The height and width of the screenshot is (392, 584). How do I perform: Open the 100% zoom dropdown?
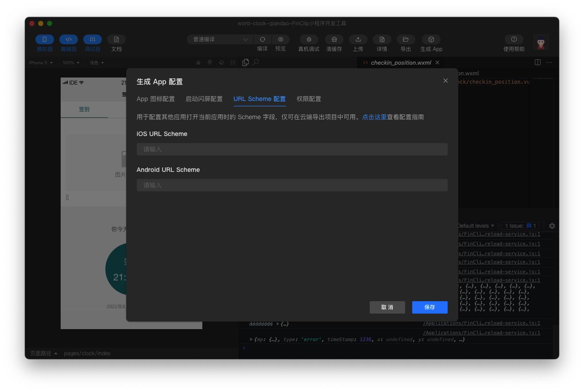coord(71,63)
